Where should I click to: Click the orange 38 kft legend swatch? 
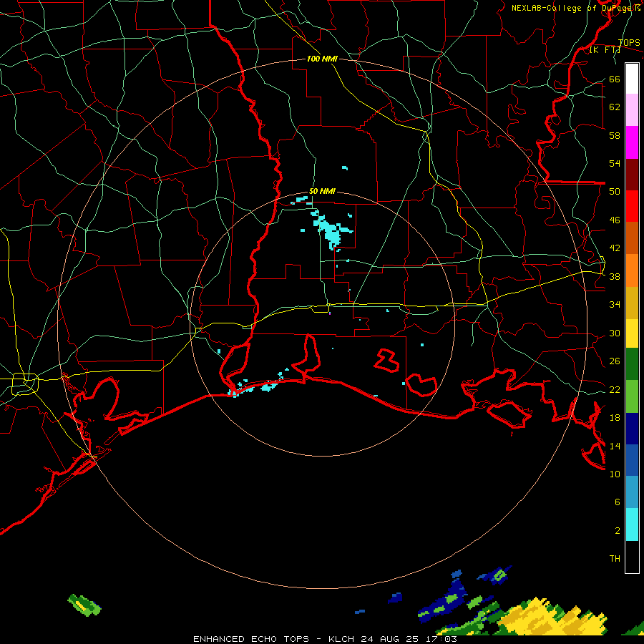click(632, 270)
